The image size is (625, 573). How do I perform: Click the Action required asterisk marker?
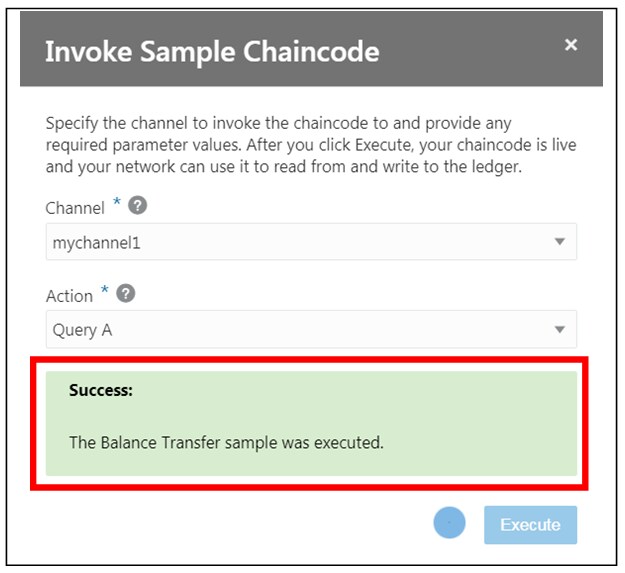105,291
